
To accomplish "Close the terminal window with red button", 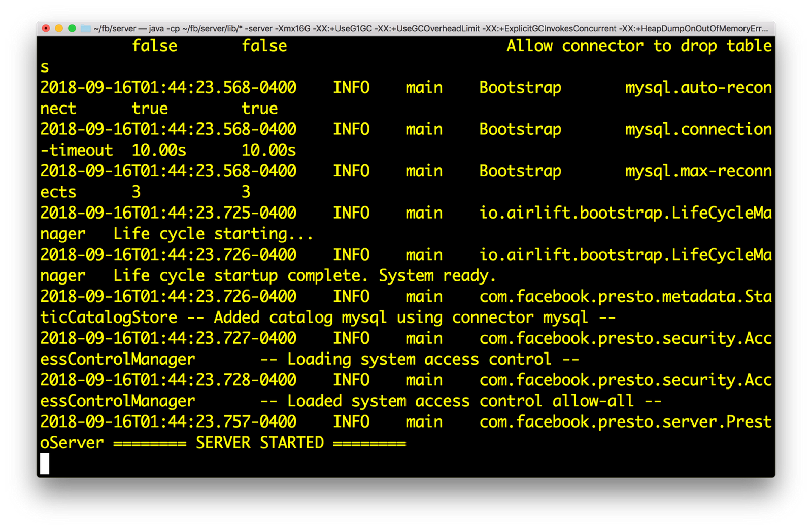I will point(46,28).
